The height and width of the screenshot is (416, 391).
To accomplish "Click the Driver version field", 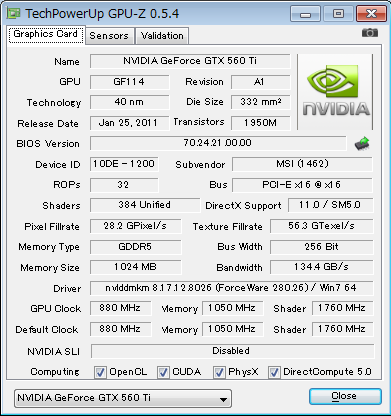I will coord(231,288).
